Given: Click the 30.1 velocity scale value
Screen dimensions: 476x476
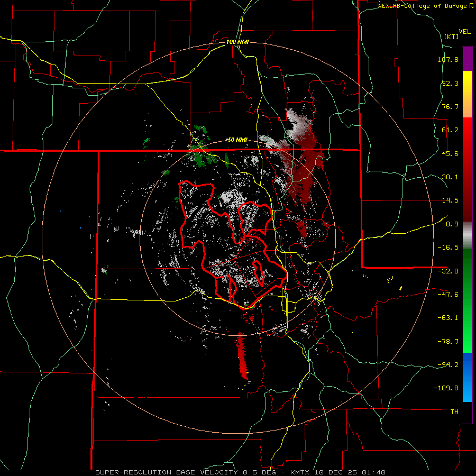Looking at the screenshot, I should tap(450, 177).
